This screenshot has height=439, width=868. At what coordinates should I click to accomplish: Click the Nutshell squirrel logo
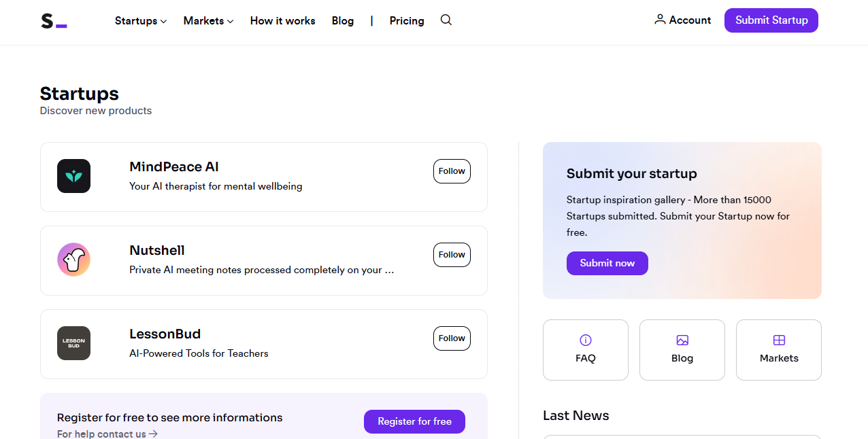point(73,260)
